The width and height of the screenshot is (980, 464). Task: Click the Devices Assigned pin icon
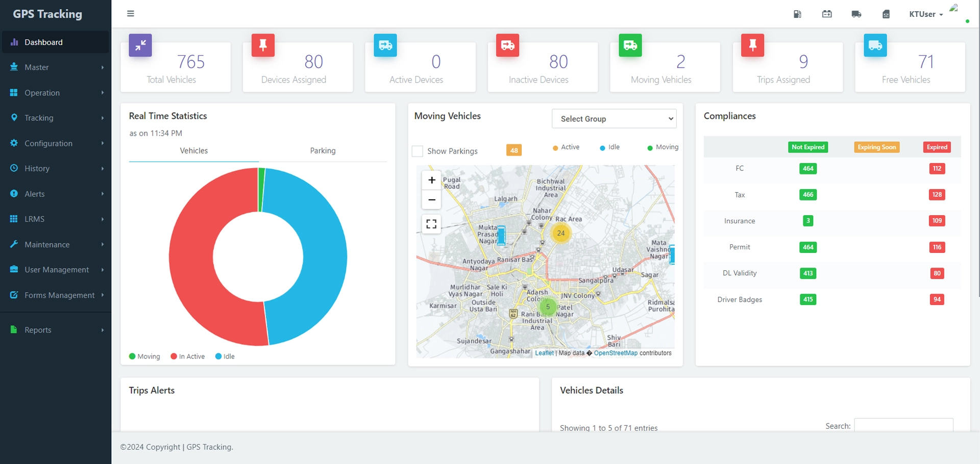click(263, 45)
